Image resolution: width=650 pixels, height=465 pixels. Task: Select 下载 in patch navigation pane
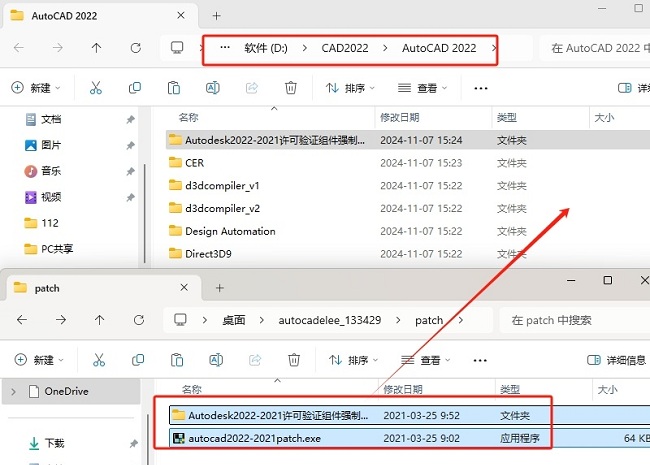[54, 443]
